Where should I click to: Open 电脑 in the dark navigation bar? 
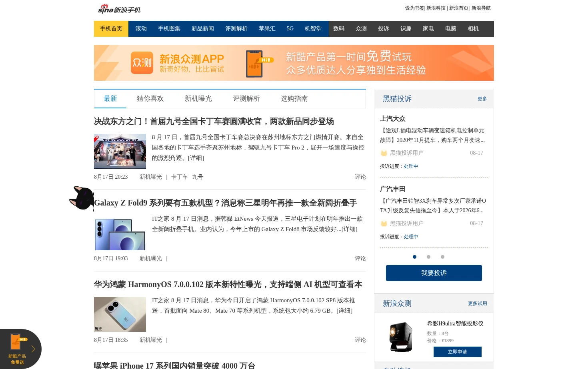(x=451, y=29)
